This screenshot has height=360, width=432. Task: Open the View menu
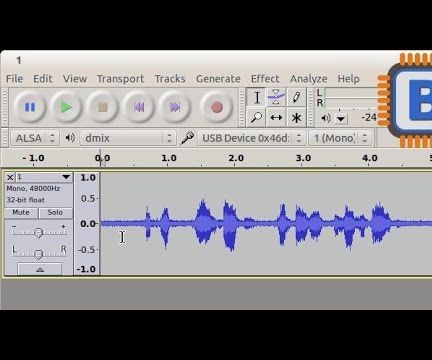coord(75,79)
